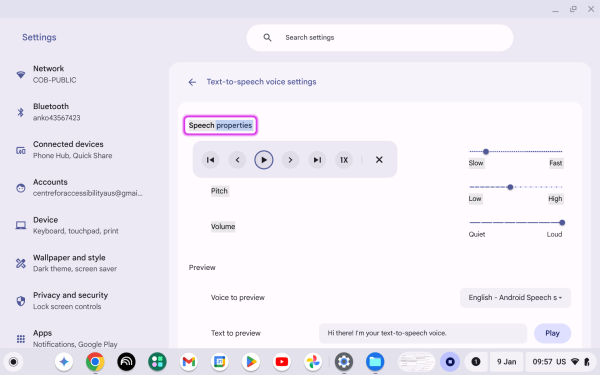Screen dimensions: 600x375
Task: Click the Text to preview field
Action: 423,333
